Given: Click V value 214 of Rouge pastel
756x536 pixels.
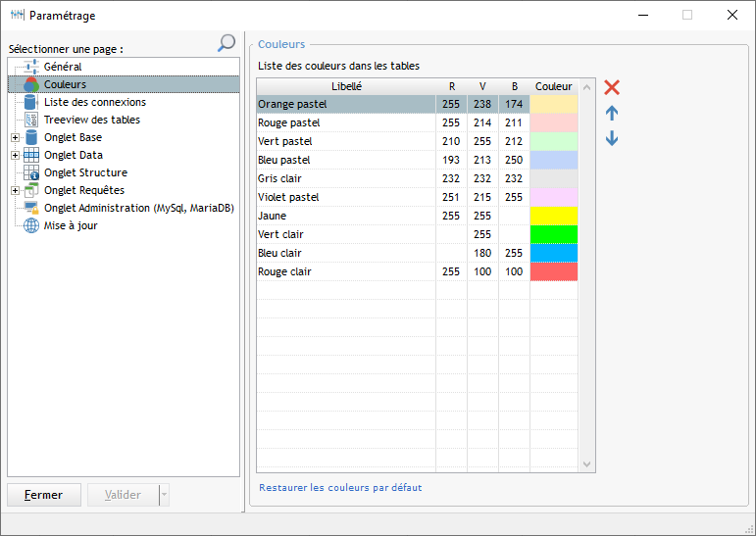Looking at the screenshot, I should 482,122.
